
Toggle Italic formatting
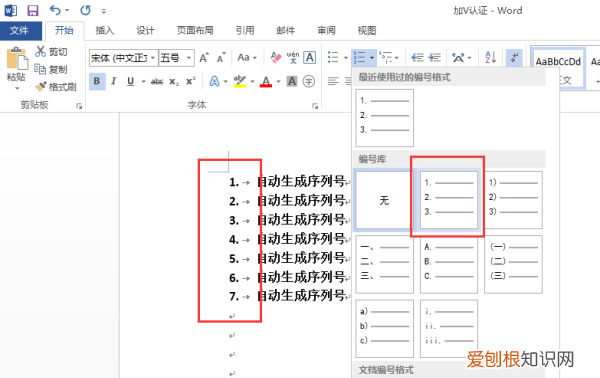pyautogui.click(x=114, y=81)
